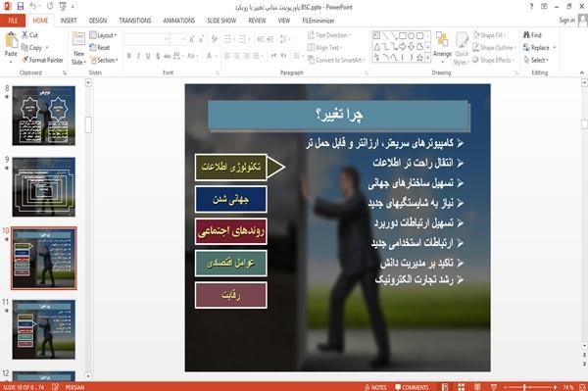Open the FILE tab
Image resolution: width=588 pixels, height=391 pixels.
pyautogui.click(x=13, y=21)
